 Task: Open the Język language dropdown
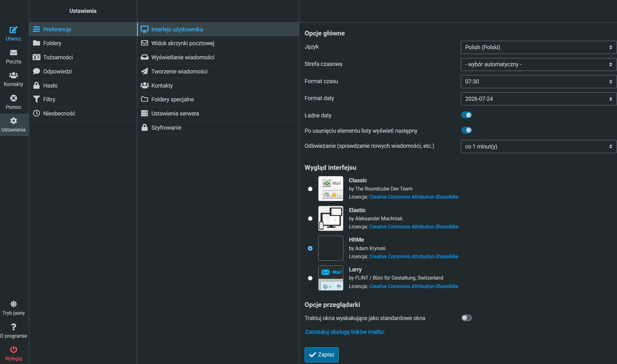pos(538,47)
